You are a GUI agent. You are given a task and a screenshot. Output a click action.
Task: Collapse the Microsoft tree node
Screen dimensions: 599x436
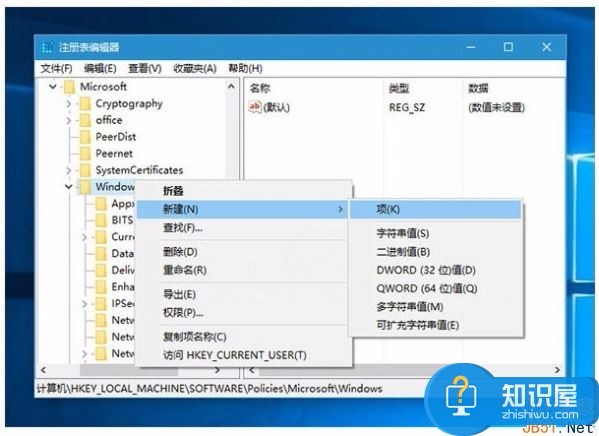point(53,87)
